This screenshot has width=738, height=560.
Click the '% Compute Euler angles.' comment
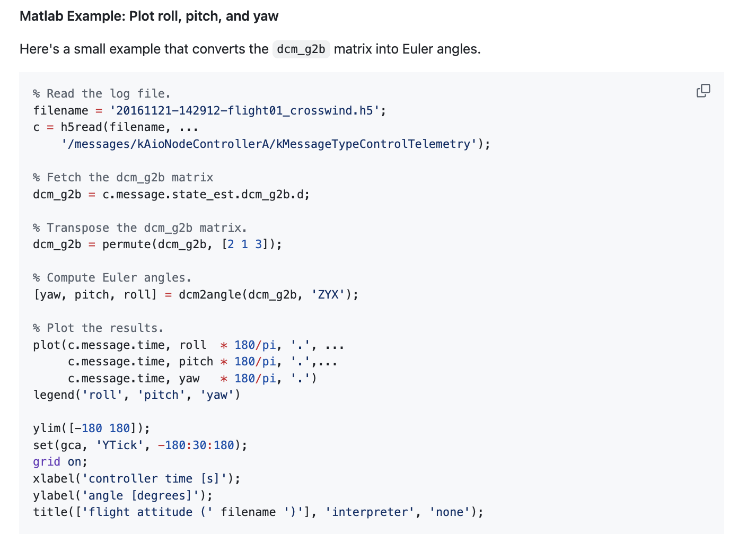112,278
